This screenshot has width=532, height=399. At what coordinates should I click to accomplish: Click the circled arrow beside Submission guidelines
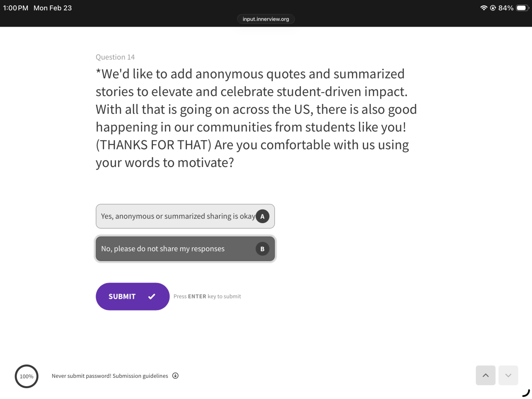click(x=175, y=376)
